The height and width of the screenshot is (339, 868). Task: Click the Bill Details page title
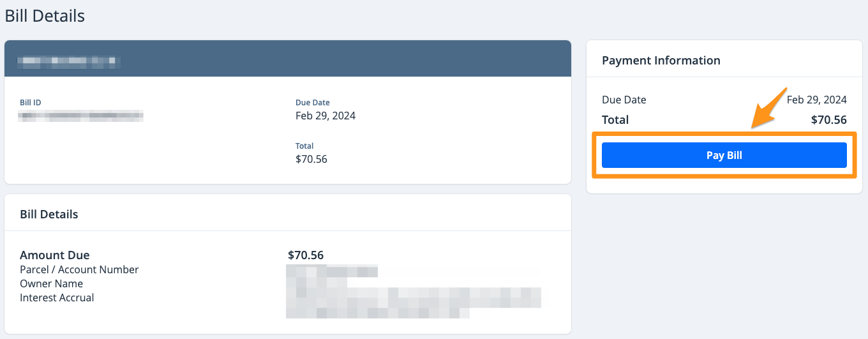tap(45, 16)
